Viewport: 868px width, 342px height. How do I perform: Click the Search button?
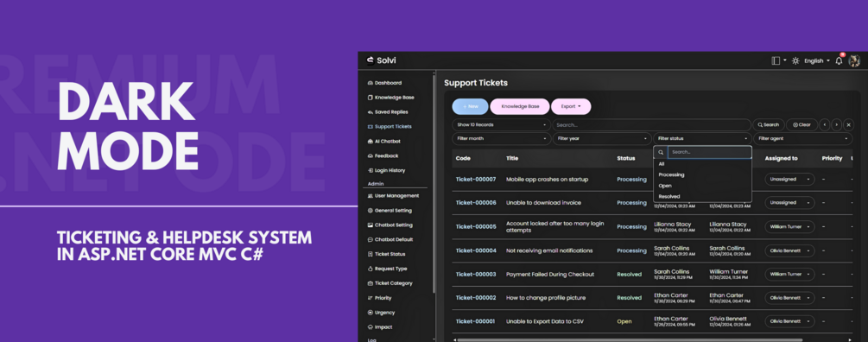tap(769, 125)
